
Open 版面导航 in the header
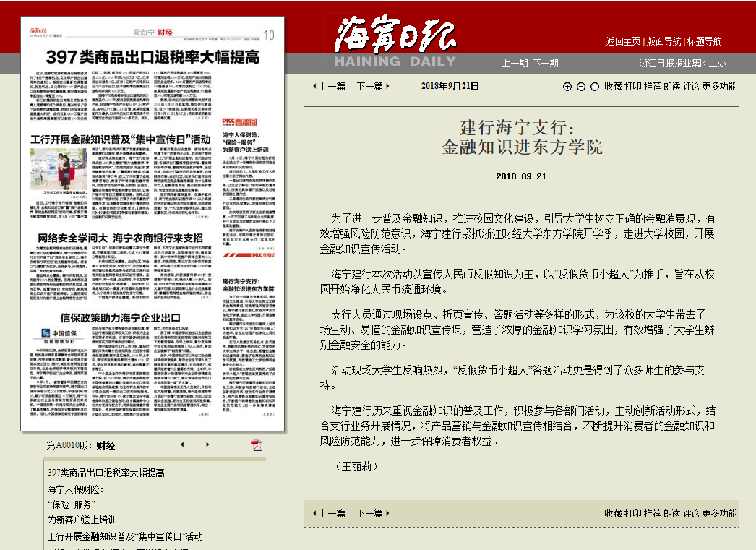pyautogui.click(x=663, y=41)
